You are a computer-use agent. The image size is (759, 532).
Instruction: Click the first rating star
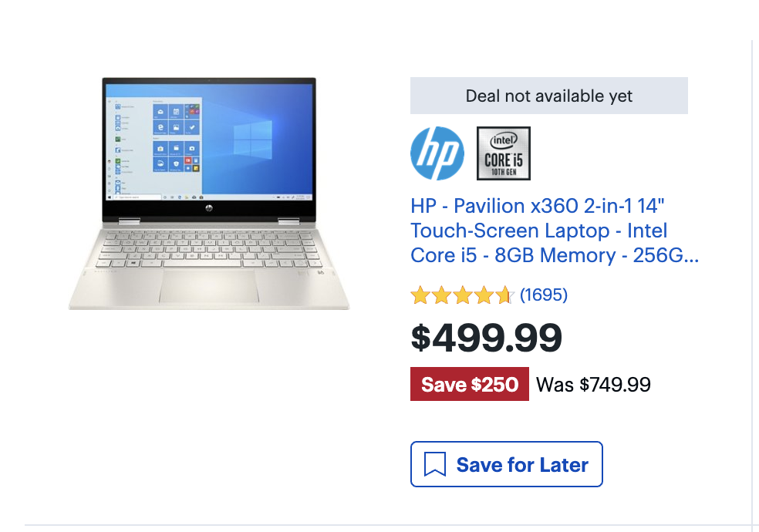[x=419, y=295]
